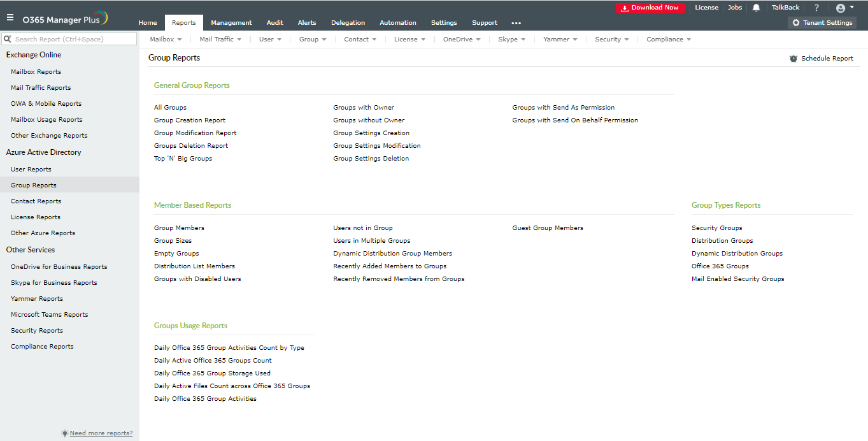Click the more options ellipsis tab
This screenshot has height=441, width=868.
(x=516, y=23)
